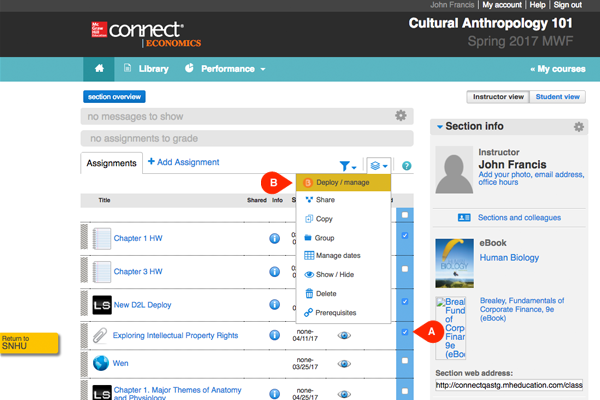Click the Section web address field
This screenshot has height=400, width=600.
pyautogui.click(x=510, y=384)
